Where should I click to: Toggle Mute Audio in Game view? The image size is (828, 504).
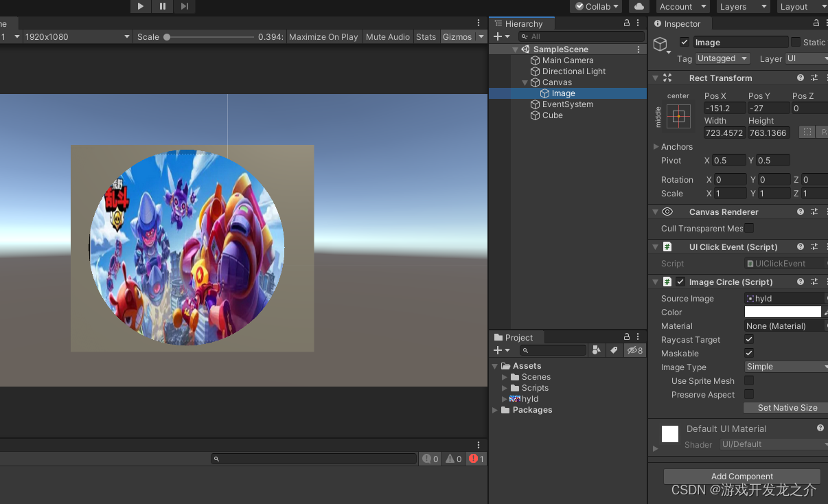(388, 36)
